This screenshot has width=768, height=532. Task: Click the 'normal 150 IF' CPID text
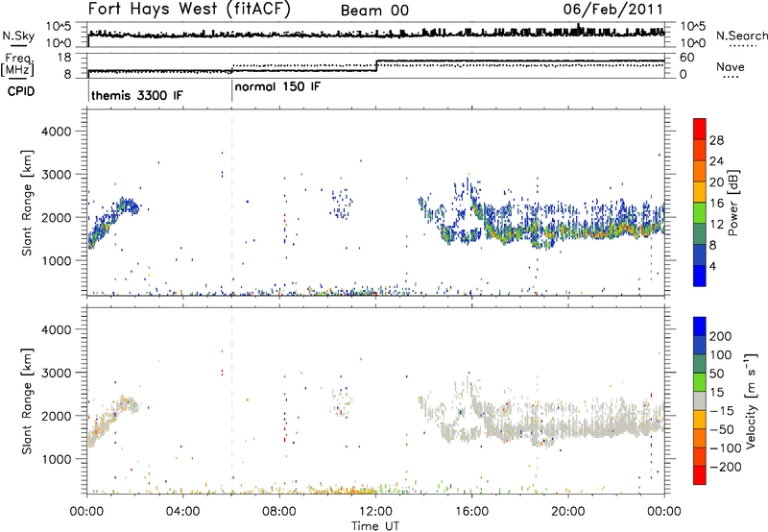(277, 86)
